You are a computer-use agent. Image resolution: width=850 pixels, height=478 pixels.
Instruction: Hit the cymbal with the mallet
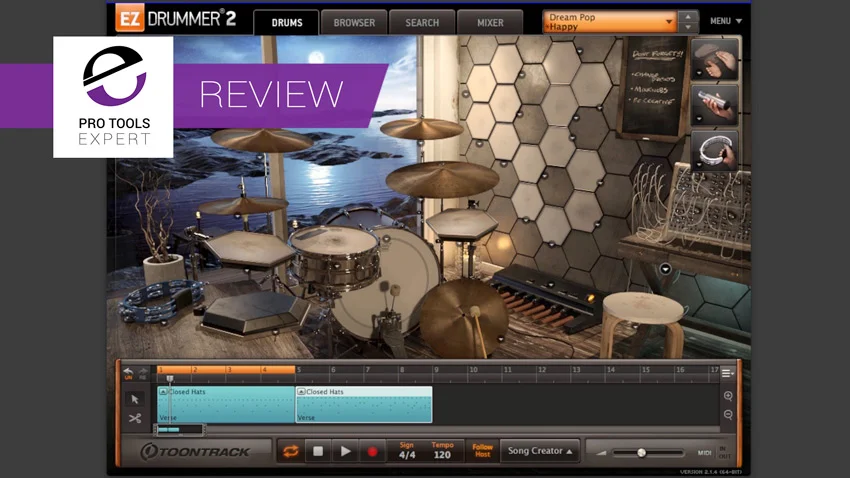coord(463,318)
